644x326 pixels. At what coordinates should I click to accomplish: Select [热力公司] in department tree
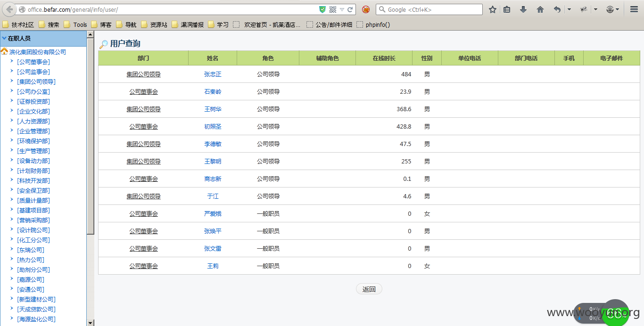(x=30, y=260)
